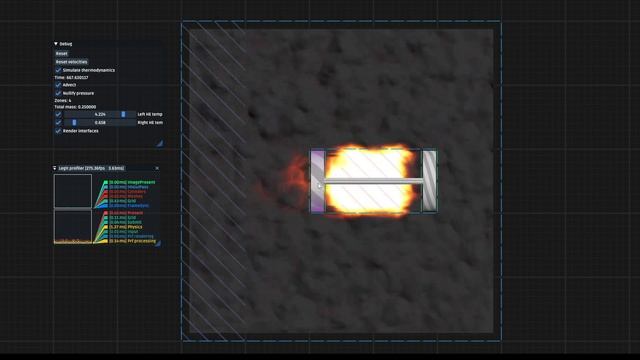Screen dimensions: 640x360
Task: Toggle Simulate thermodynamics checkbox
Action: tap(58, 70)
